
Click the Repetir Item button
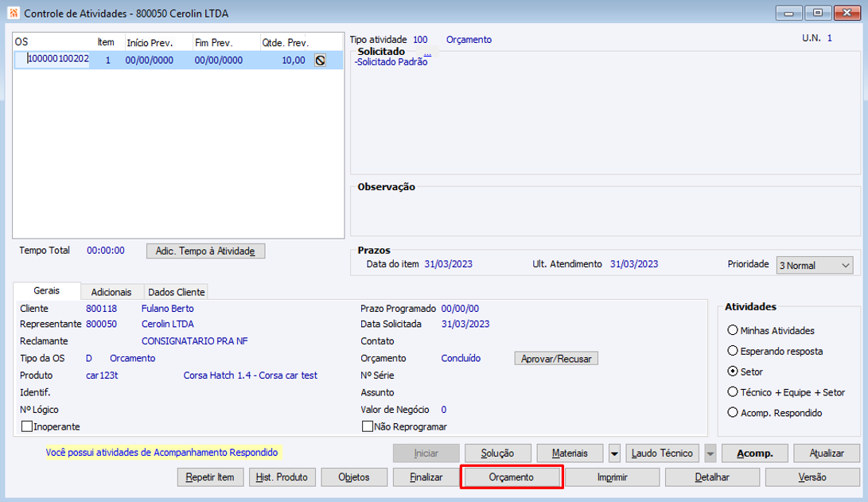click(210, 477)
